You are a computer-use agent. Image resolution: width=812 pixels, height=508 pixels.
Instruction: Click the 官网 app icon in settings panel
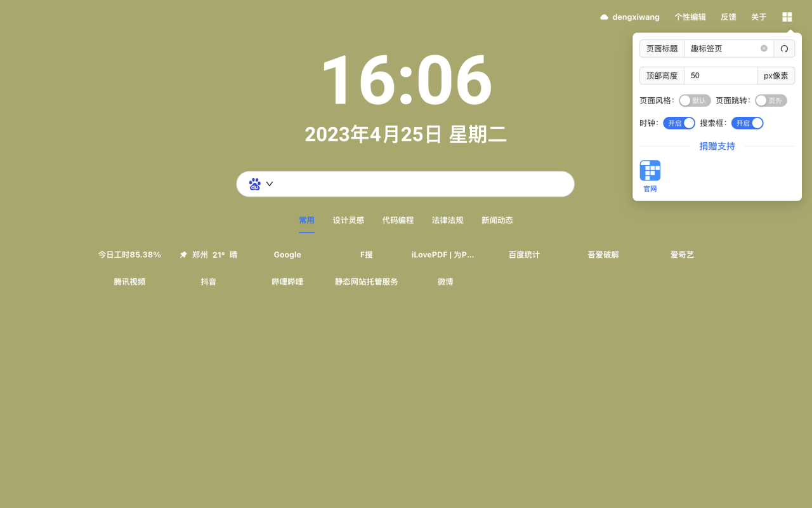click(650, 170)
